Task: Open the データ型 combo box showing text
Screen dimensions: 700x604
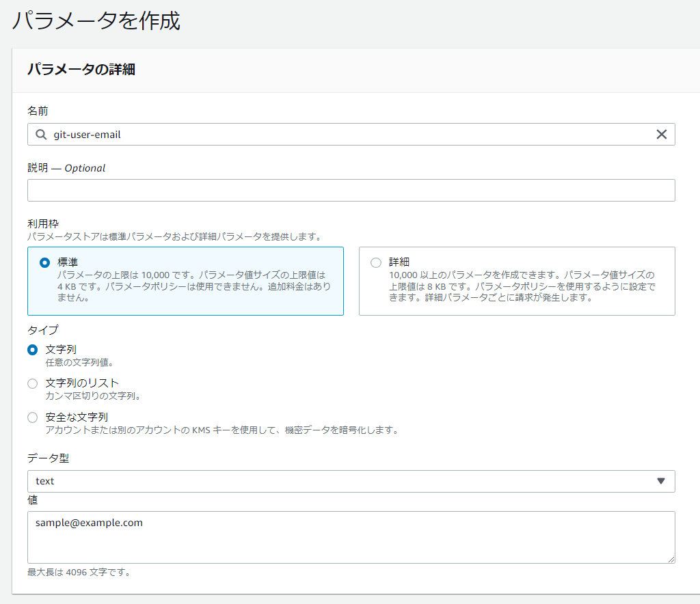Action: [x=351, y=481]
